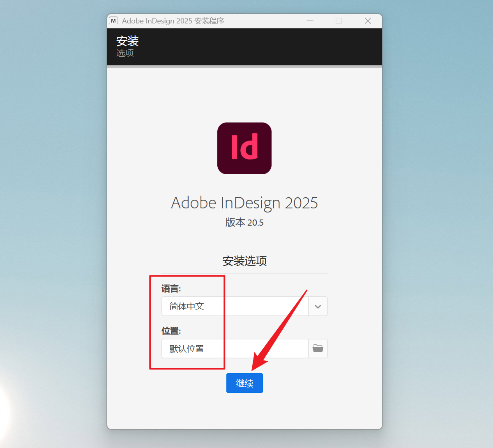Click the 默认位置 location field
This screenshot has width=493, height=448.
(235, 349)
